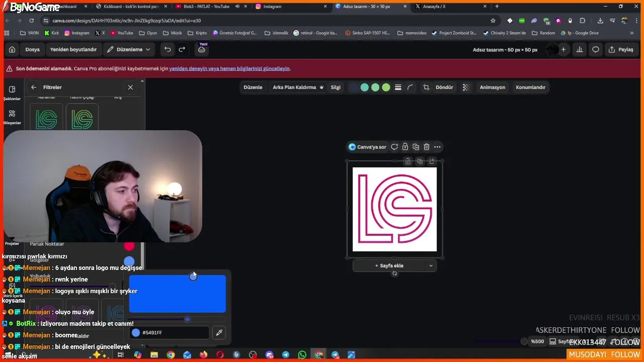Open the Düzenleme mode dropdown
The image size is (644, 362).
point(129,49)
